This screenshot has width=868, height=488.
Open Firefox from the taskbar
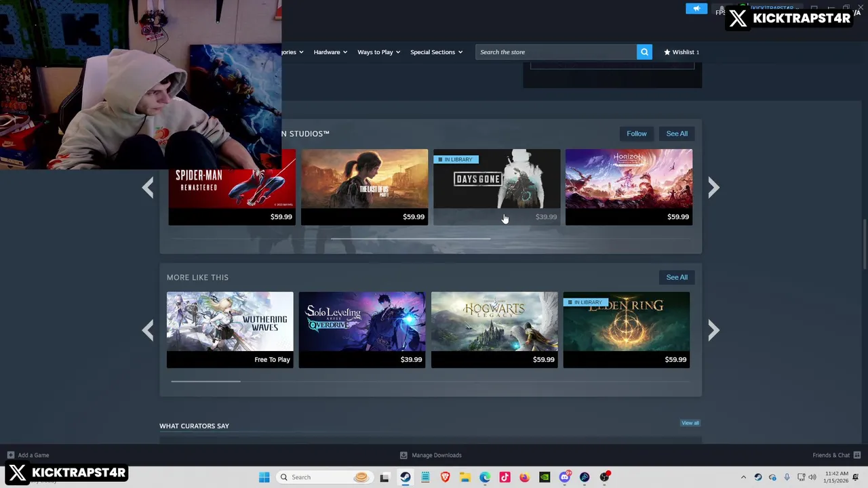525,477
